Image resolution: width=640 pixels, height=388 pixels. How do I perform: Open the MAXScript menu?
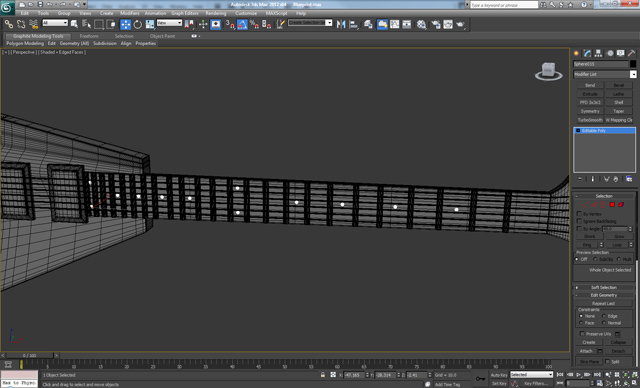276,13
